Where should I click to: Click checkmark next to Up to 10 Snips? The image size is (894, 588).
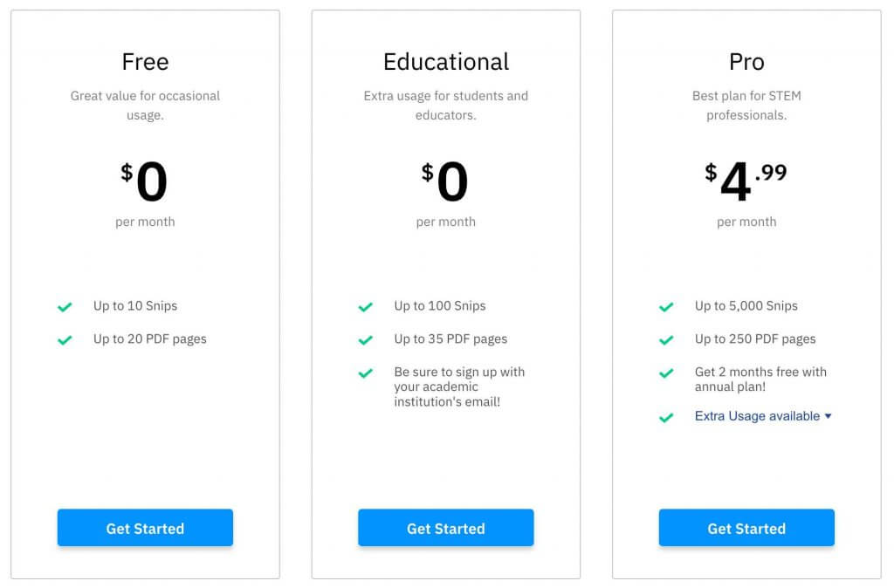65,307
